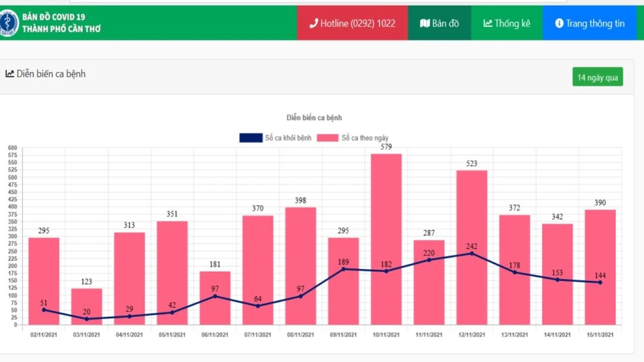Click the chart icon before Diễn biến ca bệnh heading
Viewport: 644px width, 362px height.
(x=10, y=74)
